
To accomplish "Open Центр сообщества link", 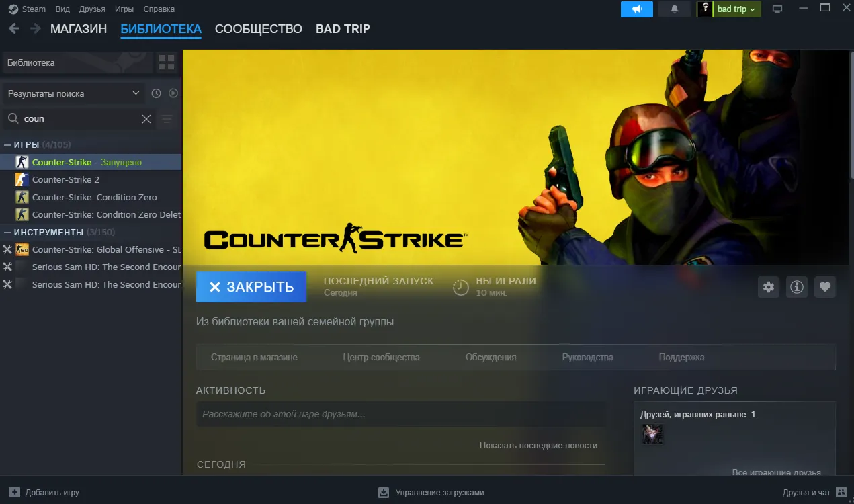I will click(x=381, y=357).
